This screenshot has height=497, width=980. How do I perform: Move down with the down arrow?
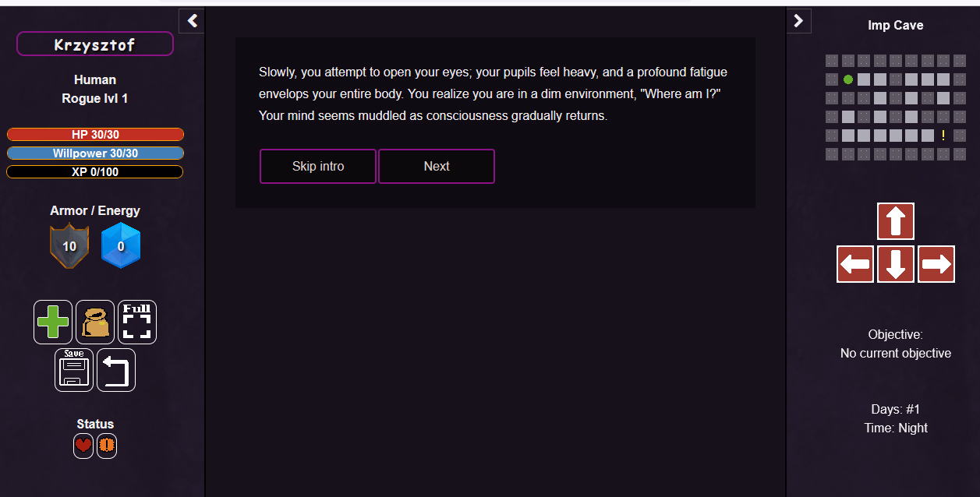tap(896, 264)
